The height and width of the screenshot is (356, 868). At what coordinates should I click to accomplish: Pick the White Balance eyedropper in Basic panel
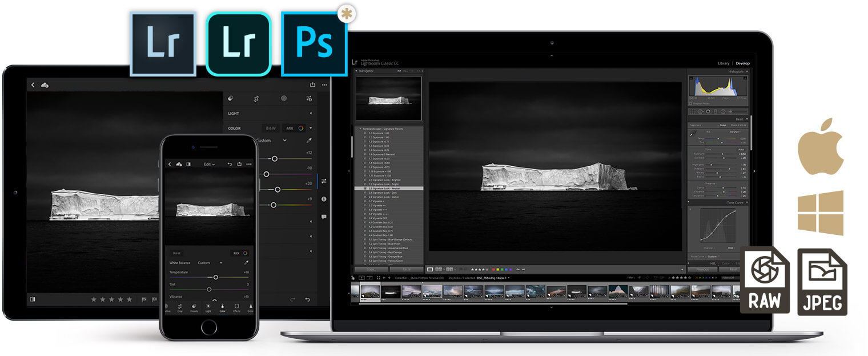pos(692,134)
